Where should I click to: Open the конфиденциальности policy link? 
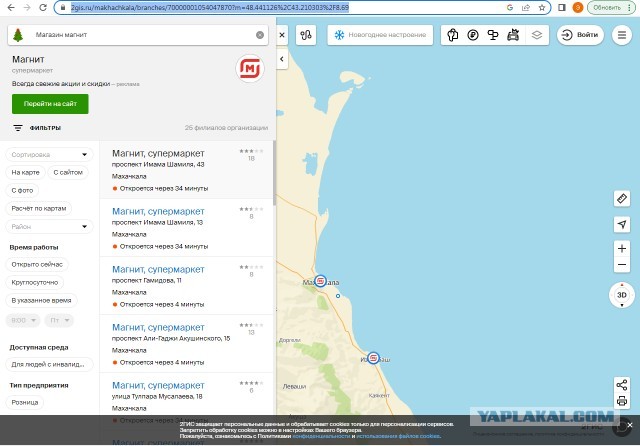click(321, 436)
